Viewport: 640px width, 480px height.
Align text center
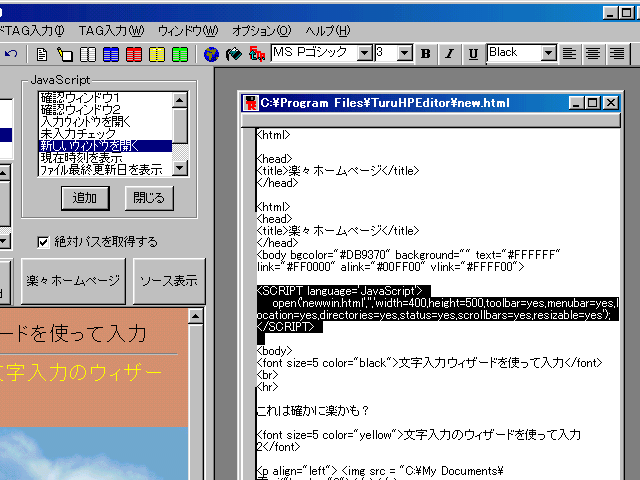point(593,53)
